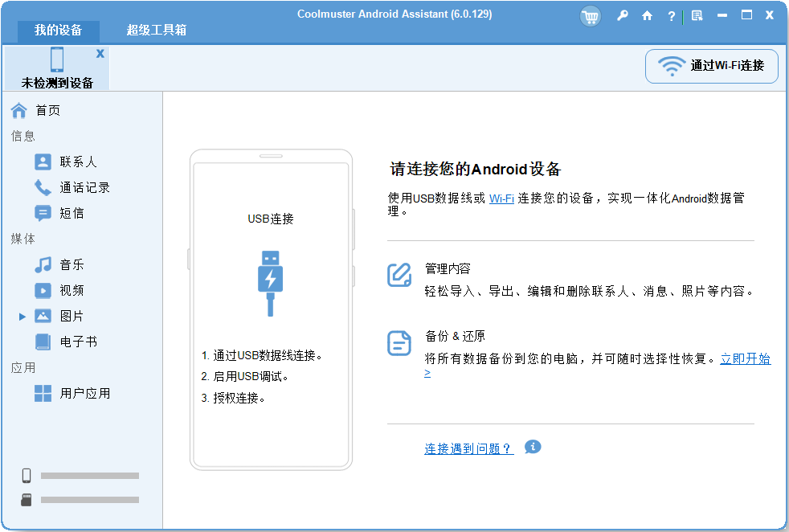Viewport: 789px width, 532px height.
Task: Click the 音乐 music note icon
Action: tap(43, 264)
